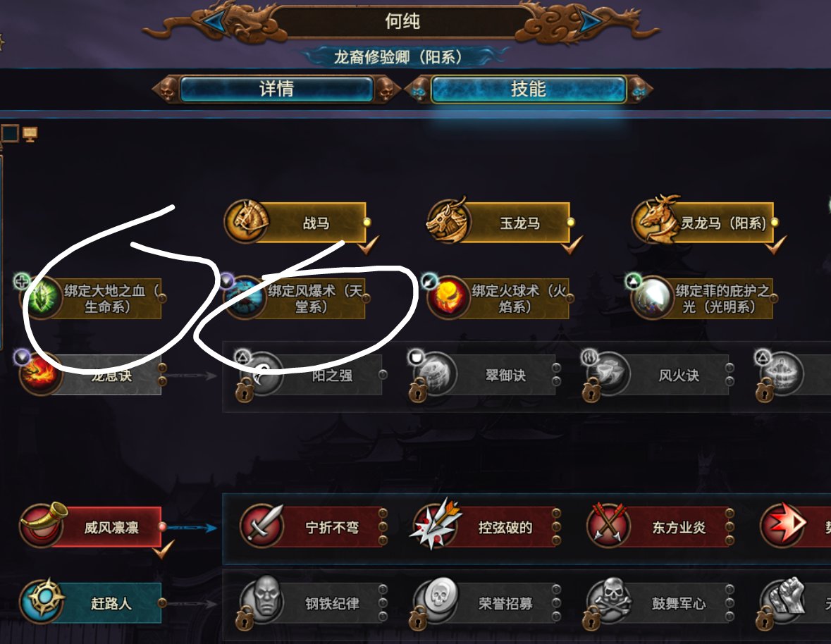Screen dimensions: 831x644
Task: Select the 宁折不弯 sword skill icon
Action: (x=262, y=526)
